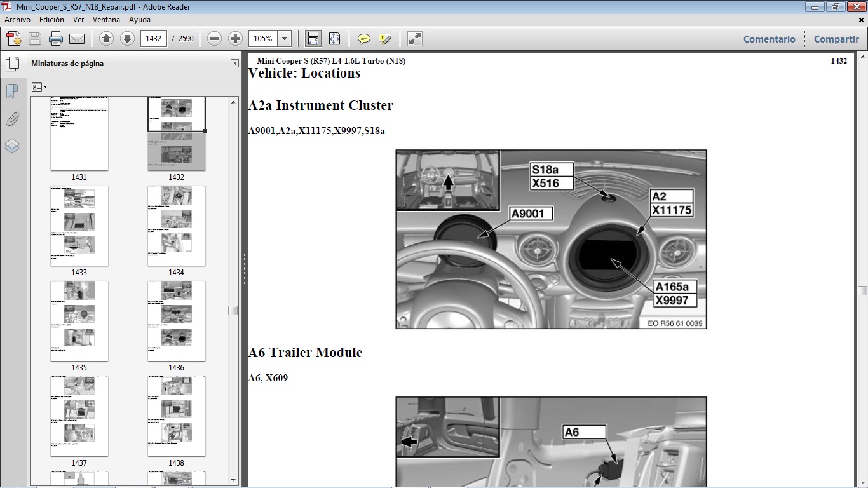This screenshot has height=488, width=868.
Task: Collapse the Miniaturas de página panel
Action: (234, 64)
